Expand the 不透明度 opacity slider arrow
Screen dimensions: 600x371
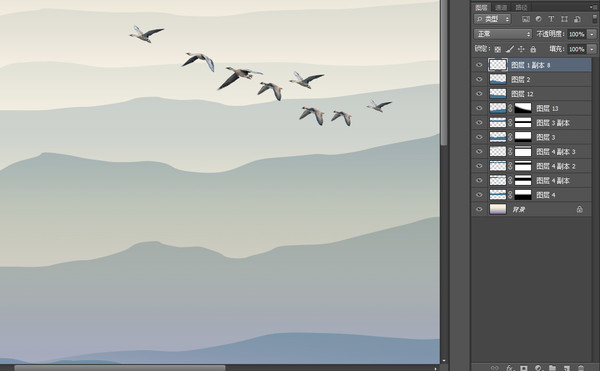592,34
